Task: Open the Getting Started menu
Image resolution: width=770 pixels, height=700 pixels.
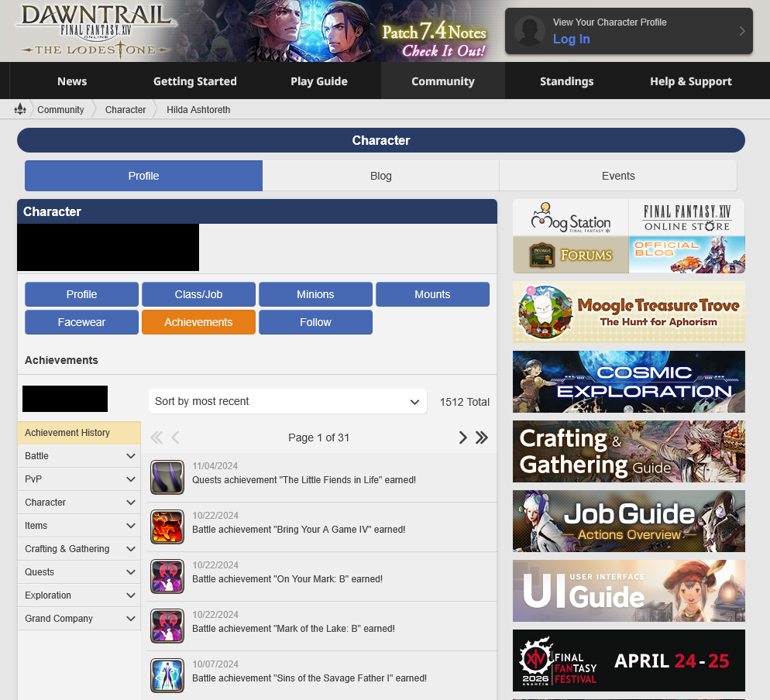Action: click(195, 81)
